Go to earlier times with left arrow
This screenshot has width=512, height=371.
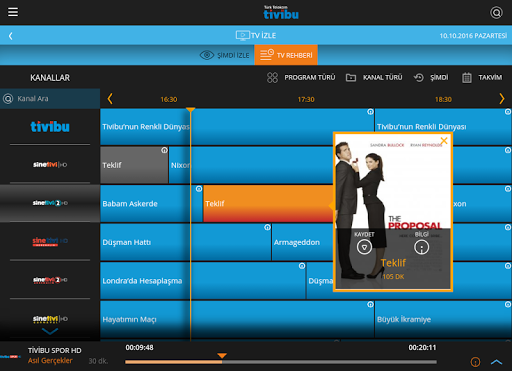tap(110, 99)
